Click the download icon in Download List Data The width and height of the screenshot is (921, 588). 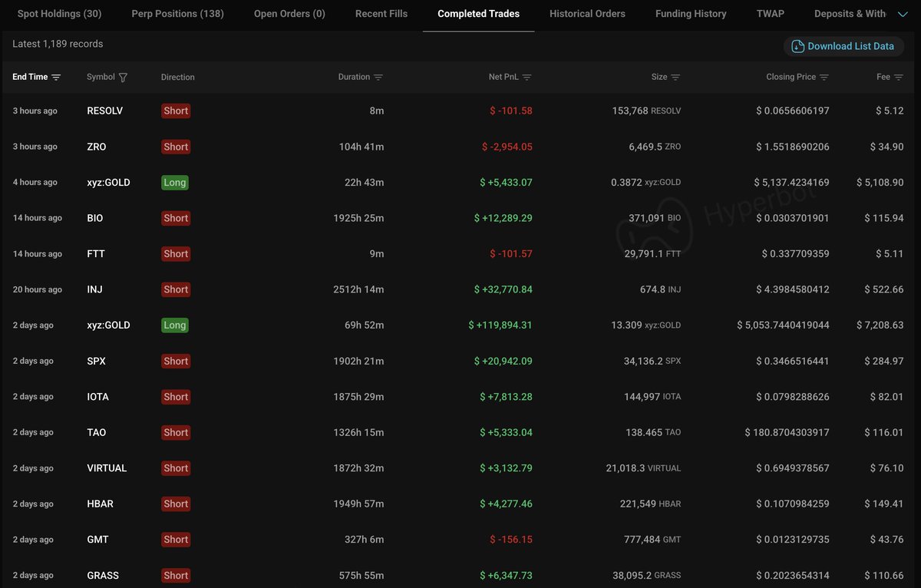click(798, 46)
